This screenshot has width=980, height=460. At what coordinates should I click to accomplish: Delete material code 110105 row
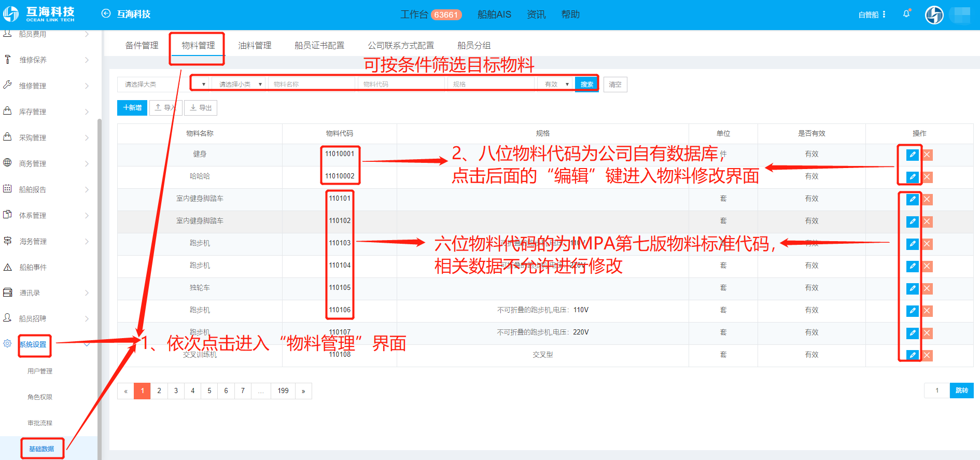point(927,288)
